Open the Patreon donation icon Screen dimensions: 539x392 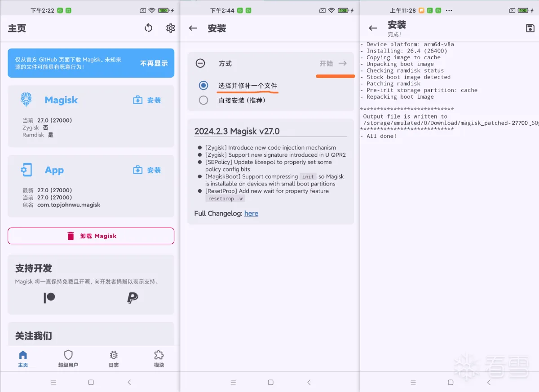(49, 298)
